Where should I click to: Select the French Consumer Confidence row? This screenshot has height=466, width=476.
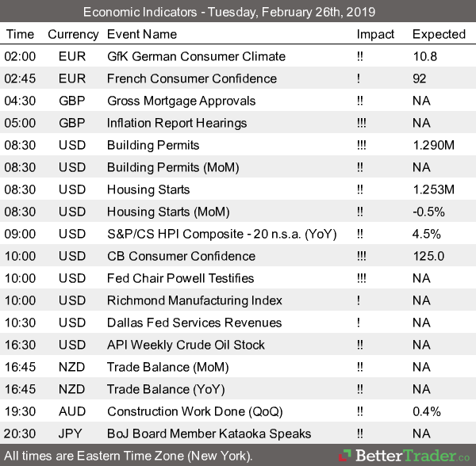coord(192,78)
